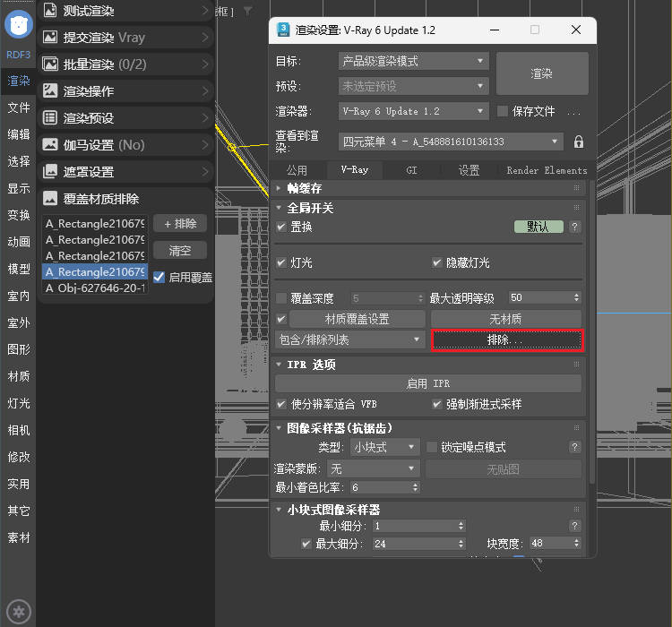This screenshot has width=672, height=627.
Task: Click the lock icon beside the view dropdown
Action: point(578,142)
